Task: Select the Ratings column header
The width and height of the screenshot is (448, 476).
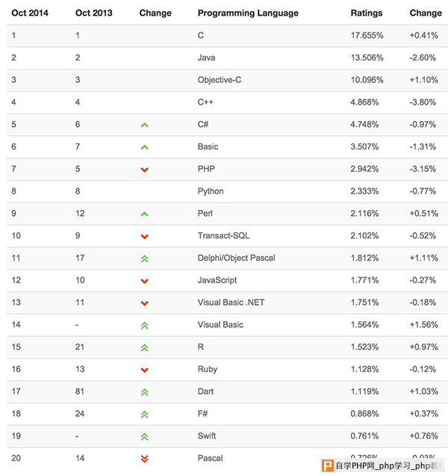Action: tap(367, 13)
